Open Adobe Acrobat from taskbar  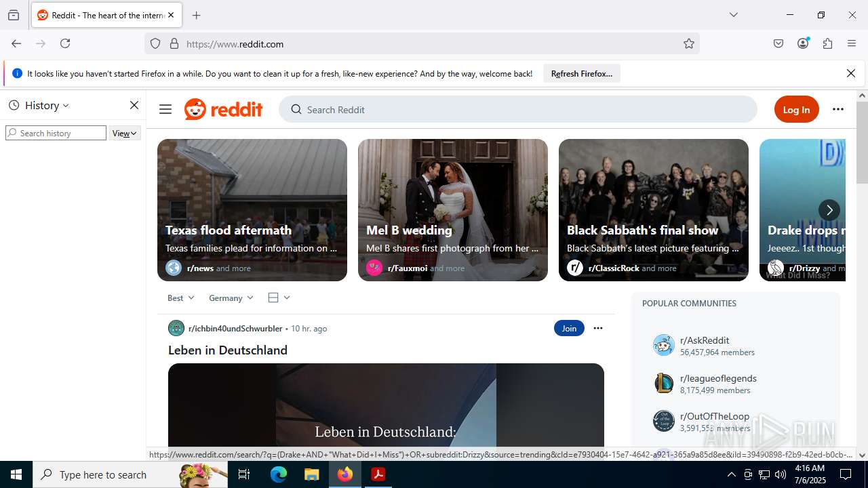[378, 474]
